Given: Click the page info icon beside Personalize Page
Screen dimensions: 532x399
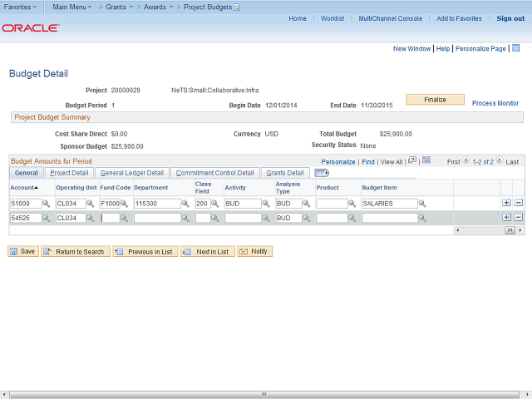Looking at the screenshot, I should click(515, 48).
